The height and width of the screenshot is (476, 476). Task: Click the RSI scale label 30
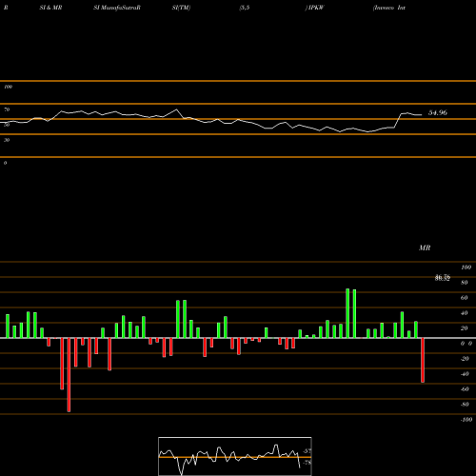point(7,140)
